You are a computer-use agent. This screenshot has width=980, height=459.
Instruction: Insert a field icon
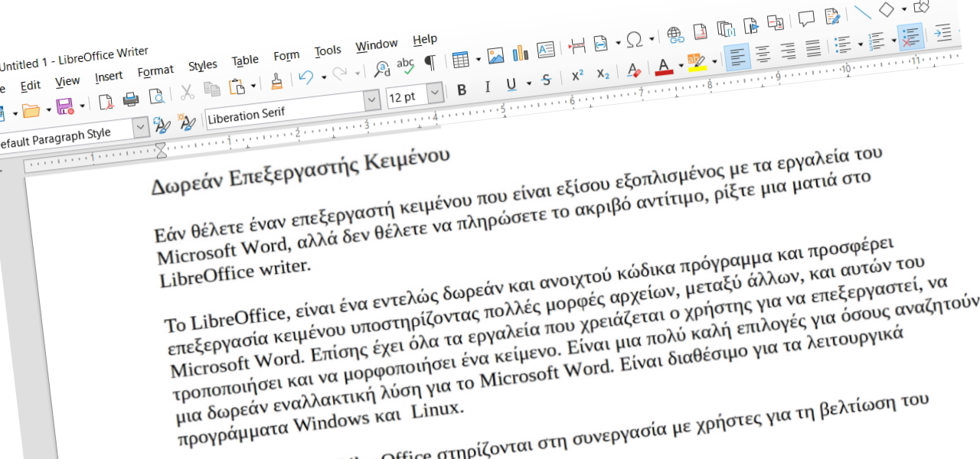[x=600, y=43]
